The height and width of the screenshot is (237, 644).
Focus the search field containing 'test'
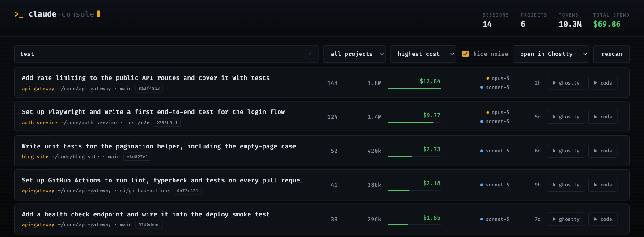[x=166, y=54]
